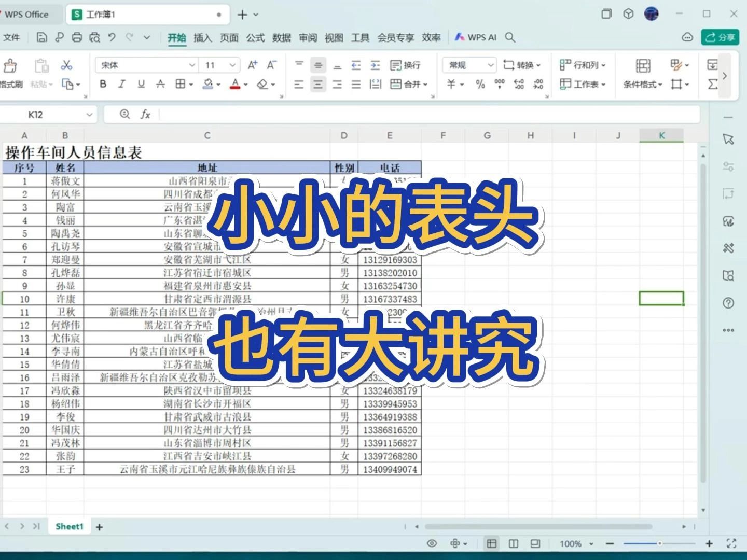
Task: Click the selection arrow tool in sidebar
Action: (728, 139)
